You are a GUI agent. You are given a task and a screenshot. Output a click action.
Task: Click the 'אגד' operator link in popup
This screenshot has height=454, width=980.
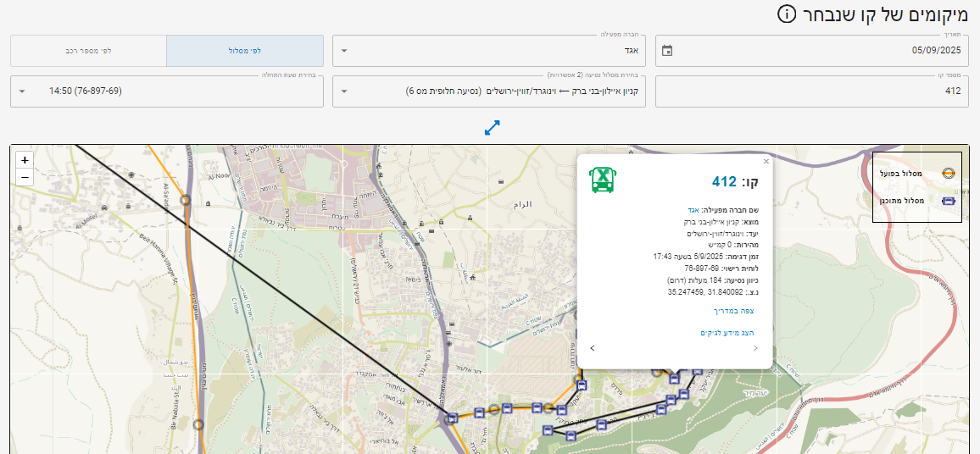pos(693,209)
